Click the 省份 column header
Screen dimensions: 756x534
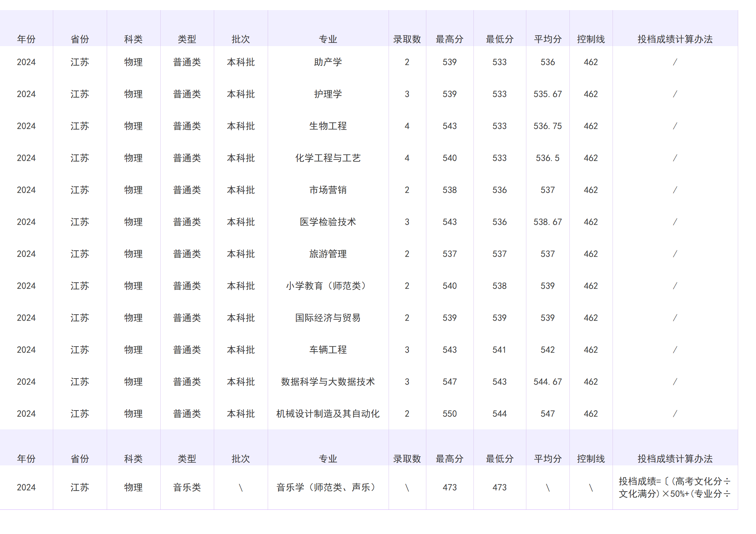(79, 39)
